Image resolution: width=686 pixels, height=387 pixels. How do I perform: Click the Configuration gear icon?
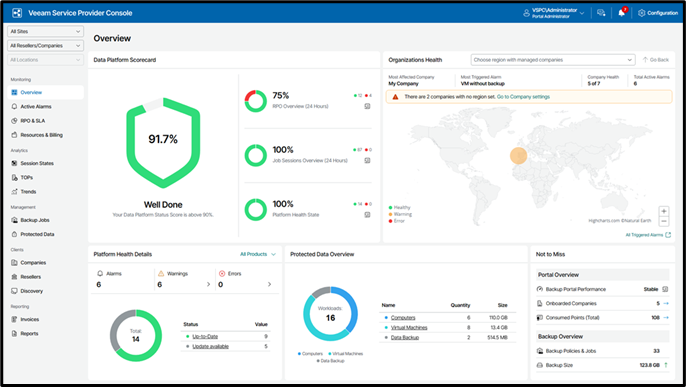click(642, 13)
